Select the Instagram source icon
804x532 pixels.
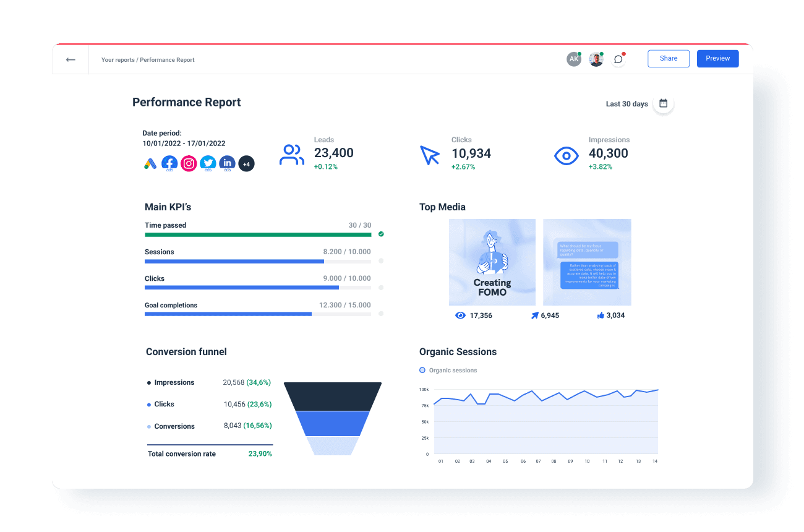click(x=189, y=163)
